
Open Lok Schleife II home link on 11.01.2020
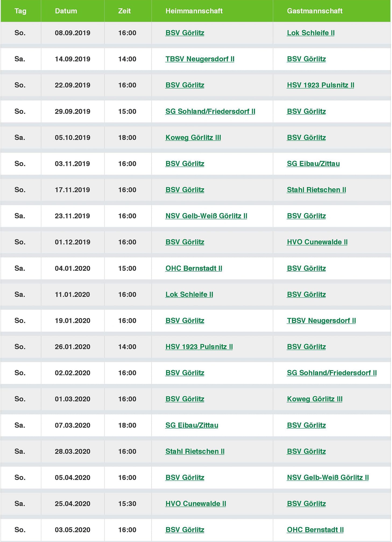tap(189, 294)
